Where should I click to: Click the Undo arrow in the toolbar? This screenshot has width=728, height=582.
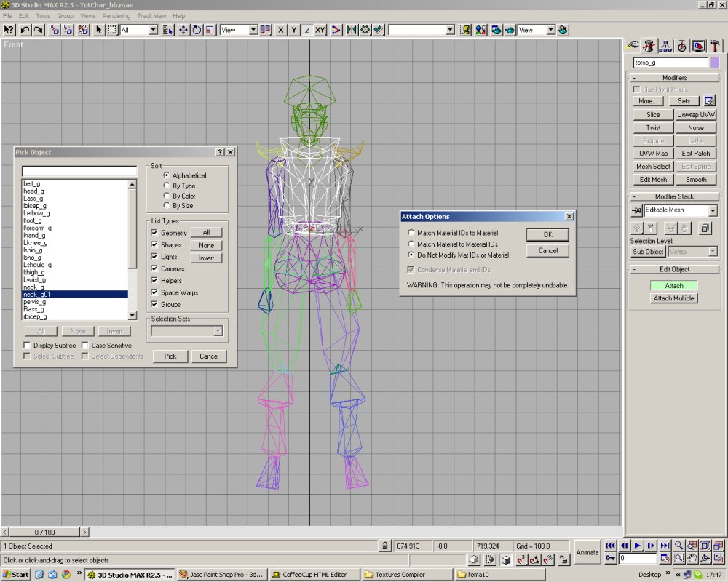[x=25, y=30]
